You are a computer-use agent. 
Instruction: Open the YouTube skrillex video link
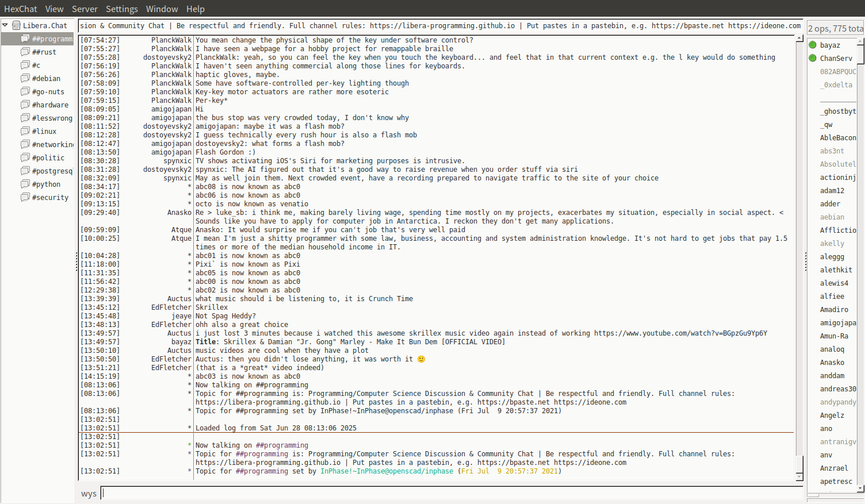(x=680, y=333)
